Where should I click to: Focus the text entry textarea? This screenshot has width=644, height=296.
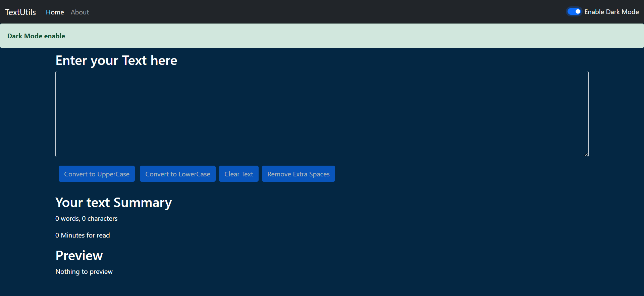click(322, 114)
